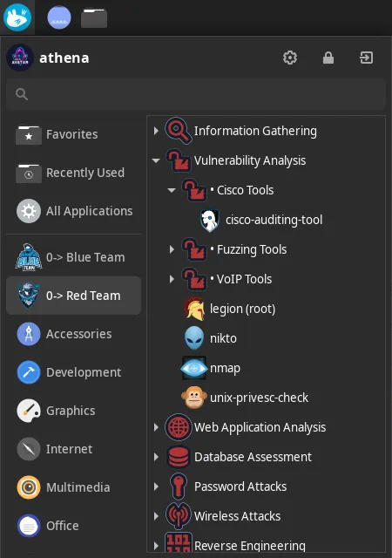Click the round blue panel launcher
Screen dimensions: 392x558
(x=59, y=17)
